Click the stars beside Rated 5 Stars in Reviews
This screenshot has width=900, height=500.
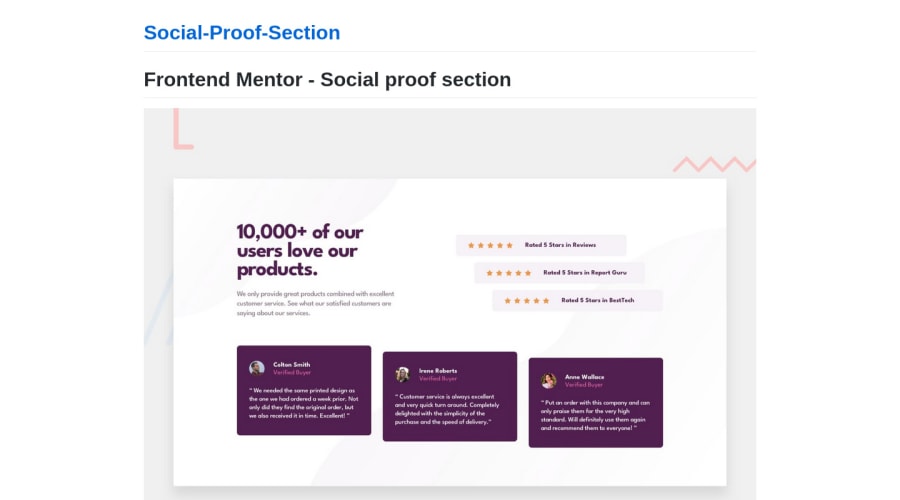[490, 245]
